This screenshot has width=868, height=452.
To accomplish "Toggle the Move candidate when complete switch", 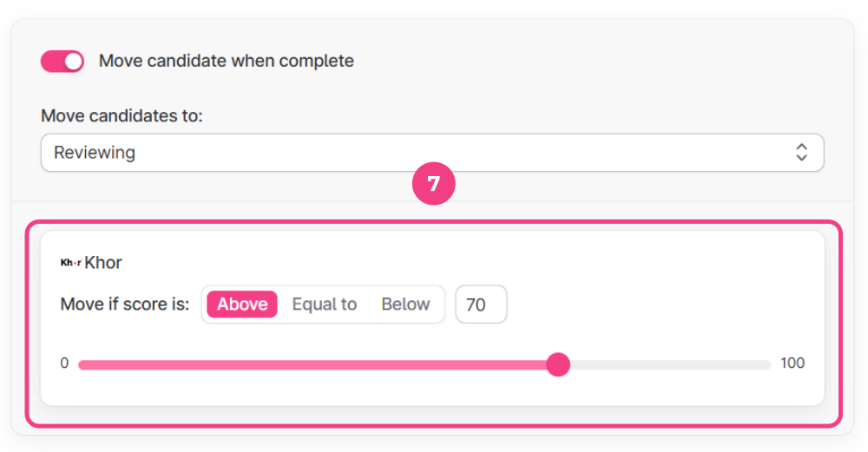I will click(x=62, y=62).
